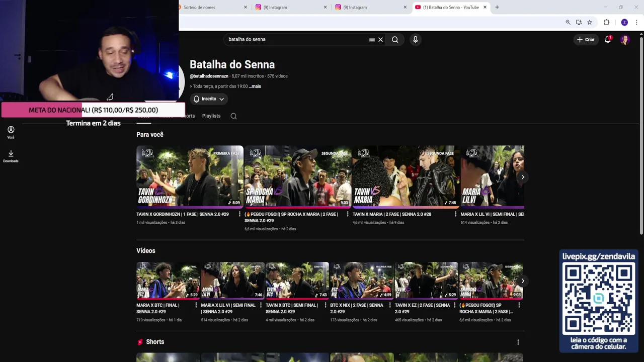Screen dimensions: 644x362
Task: Open the on-screen keyboard icon in search
Action: click(x=372, y=40)
